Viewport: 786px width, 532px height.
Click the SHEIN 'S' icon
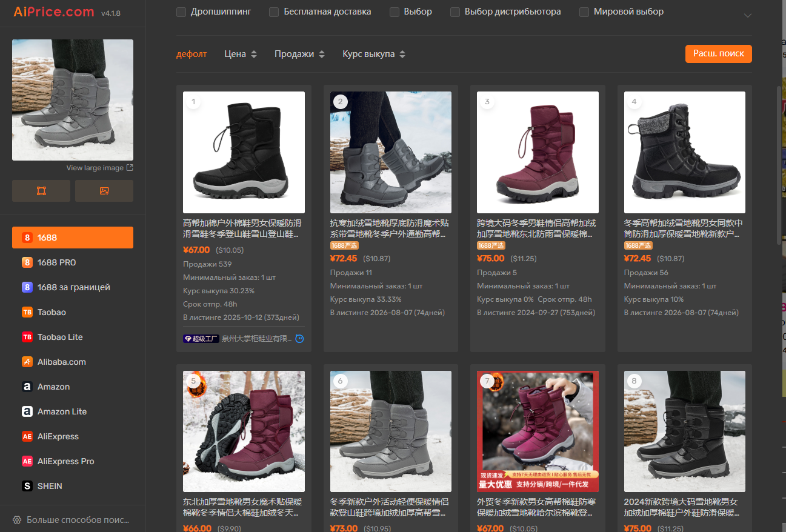(27, 486)
